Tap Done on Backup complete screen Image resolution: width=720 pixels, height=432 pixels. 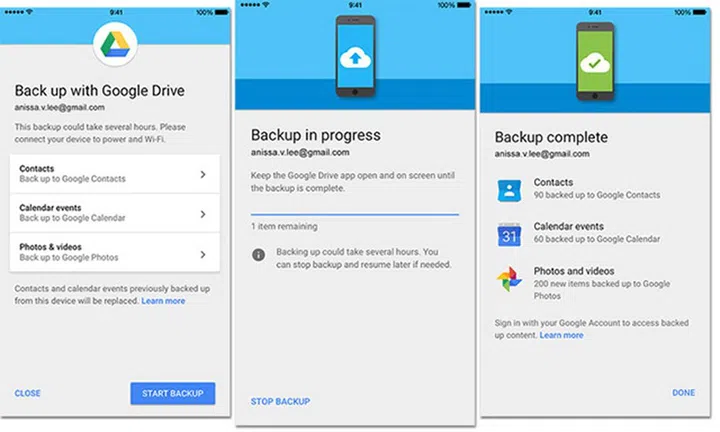(683, 393)
